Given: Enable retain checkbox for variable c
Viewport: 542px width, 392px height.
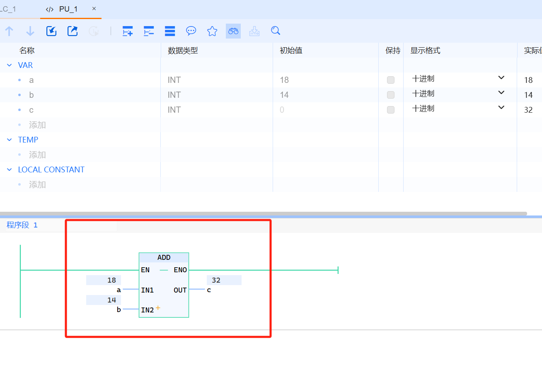Looking at the screenshot, I should [390, 110].
